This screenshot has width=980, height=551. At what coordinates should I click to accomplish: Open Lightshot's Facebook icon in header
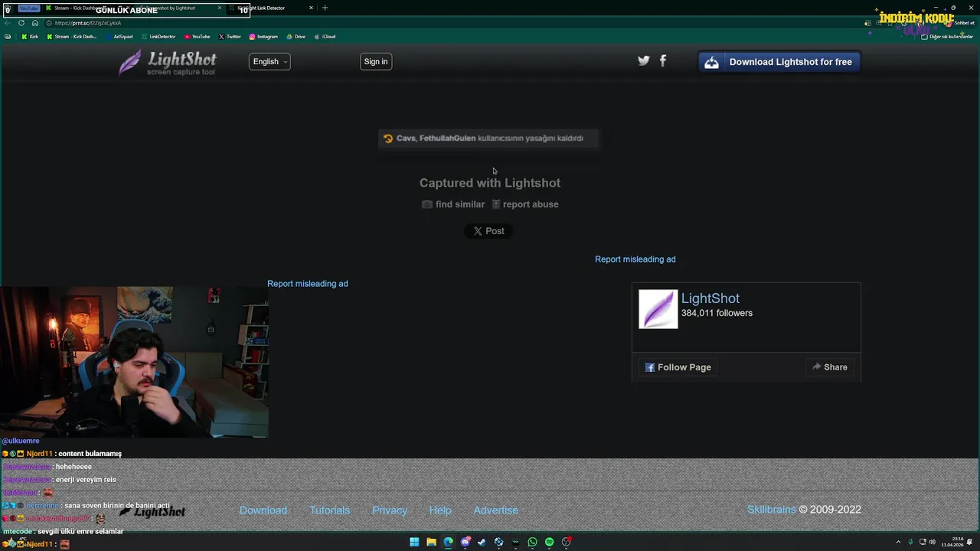coord(663,61)
